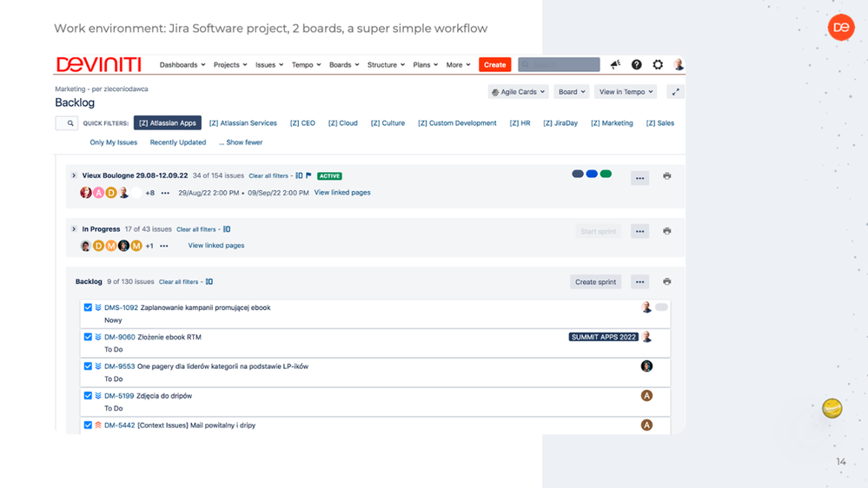The height and width of the screenshot is (488, 868).
Task: Open the Board dropdown
Action: tap(572, 92)
